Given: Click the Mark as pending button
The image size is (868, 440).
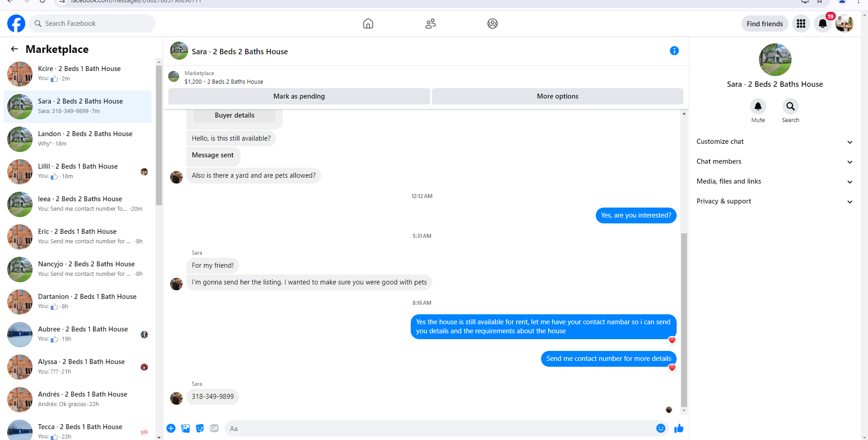Looking at the screenshot, I should click(299, 96).
